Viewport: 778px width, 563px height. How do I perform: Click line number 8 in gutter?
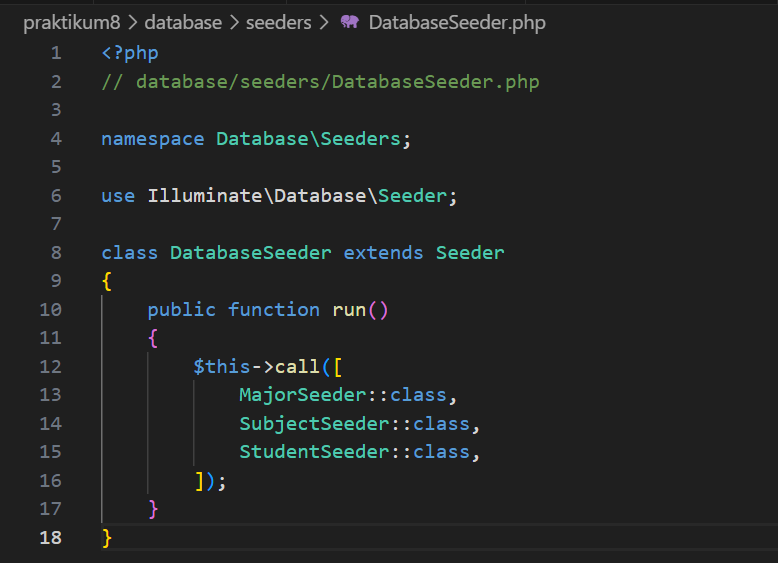56,253
